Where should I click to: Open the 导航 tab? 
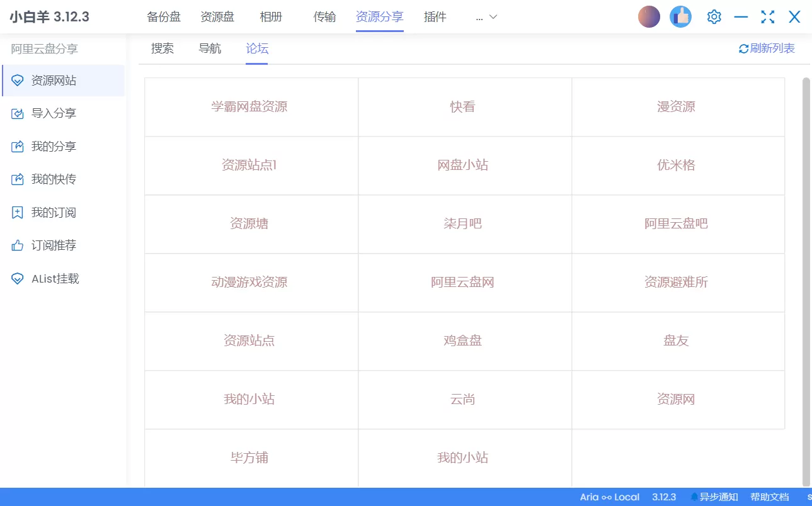(209, 48)
